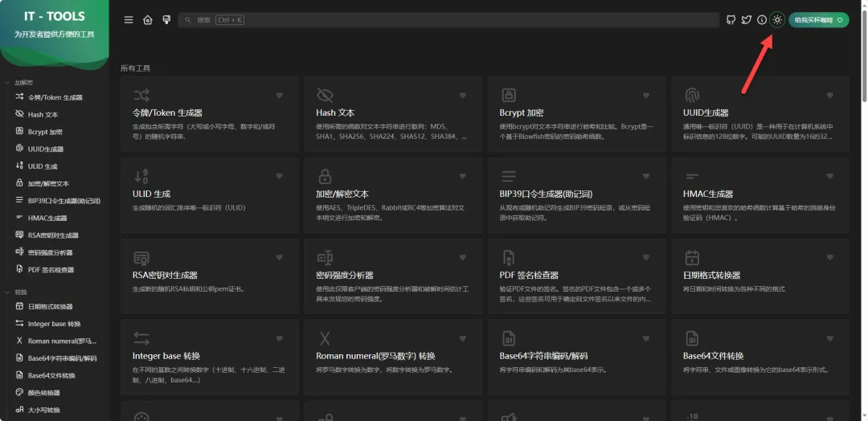Viewport: 868px width, 421px height.
Task: Open the About info icon
Action: pos(762,20)
